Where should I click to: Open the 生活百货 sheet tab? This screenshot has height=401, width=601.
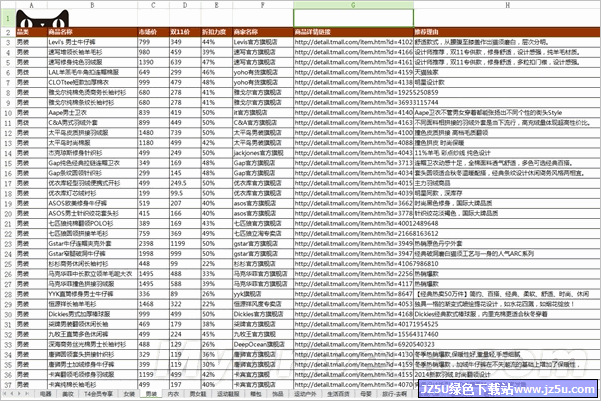click(x=338, y=394)
